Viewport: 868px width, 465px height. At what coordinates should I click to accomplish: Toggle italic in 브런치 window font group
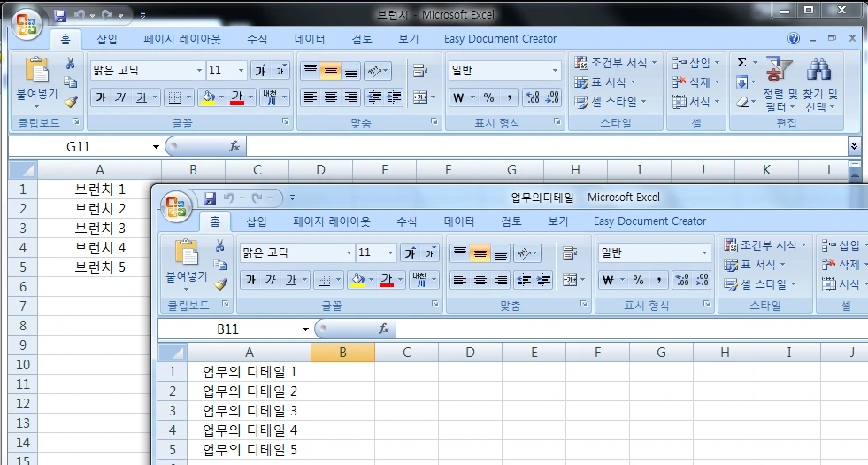120,97
